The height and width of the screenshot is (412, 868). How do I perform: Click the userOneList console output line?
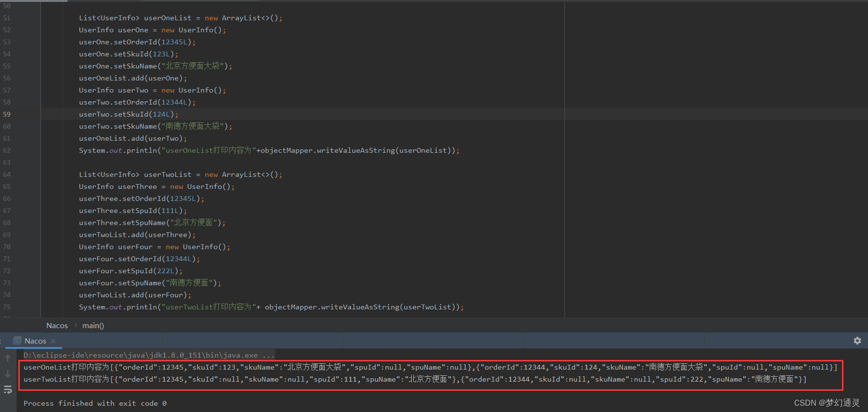[x=431, y=367]
